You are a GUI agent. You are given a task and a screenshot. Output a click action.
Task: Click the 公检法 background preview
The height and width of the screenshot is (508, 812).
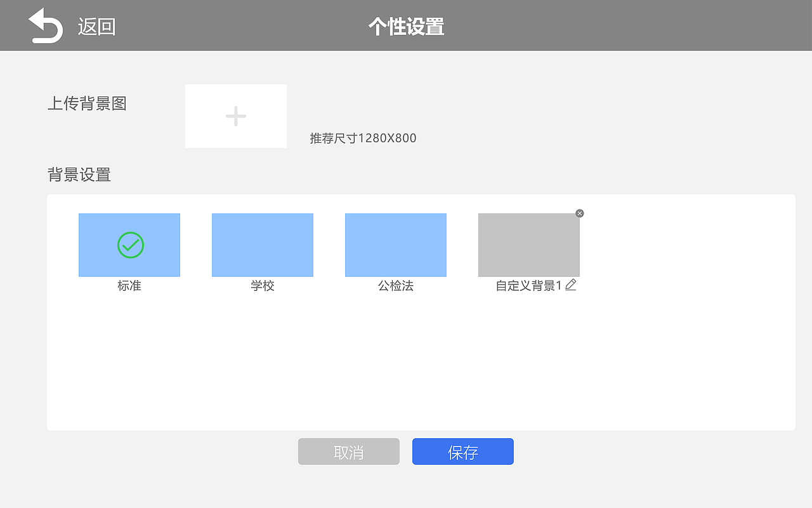396,244
